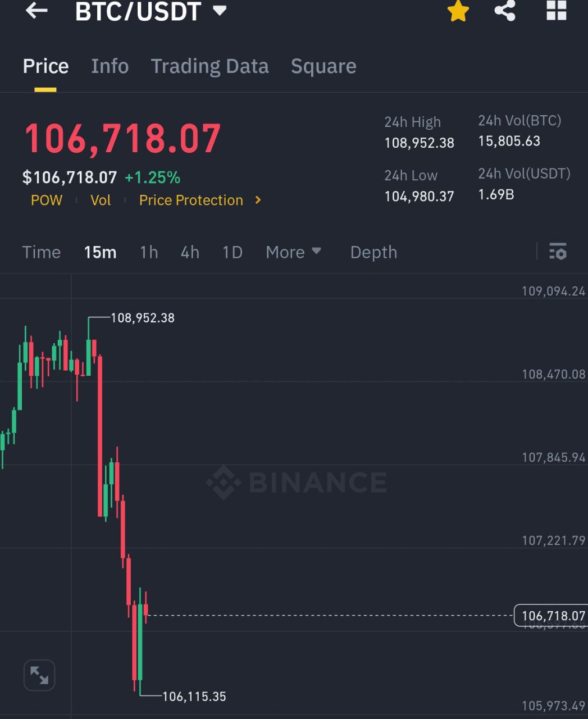This screenshot has height=719, width=588.
Task: Tap the 106,718.07 current price label on axis
Action: pyautogui.click(x=552, y=616)
